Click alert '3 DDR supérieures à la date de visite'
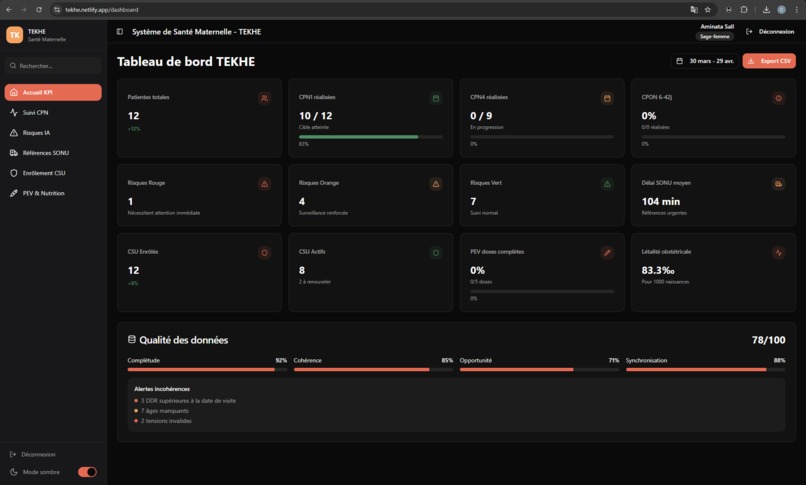The image size is (806, 485). [188, 401]
